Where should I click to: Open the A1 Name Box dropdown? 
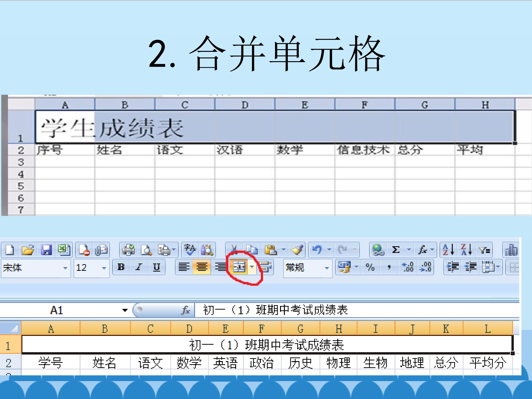(125, 310)
